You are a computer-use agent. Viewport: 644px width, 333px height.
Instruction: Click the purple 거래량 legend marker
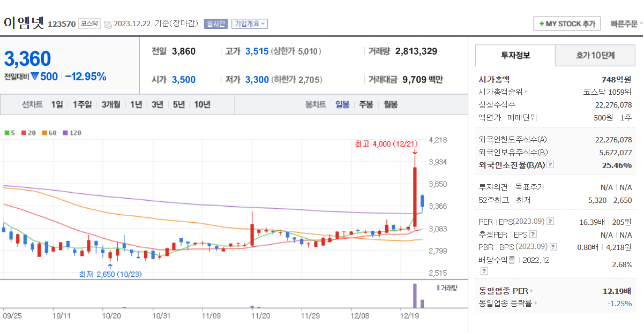point(438,288)
